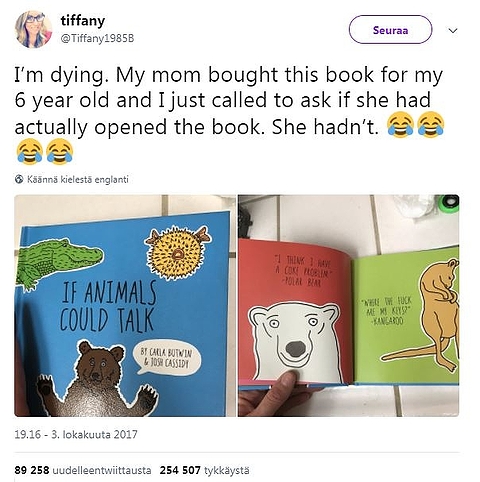Open the polar bear page photo
The height and width of the screenshot is (482, 480).
point(348,306)
